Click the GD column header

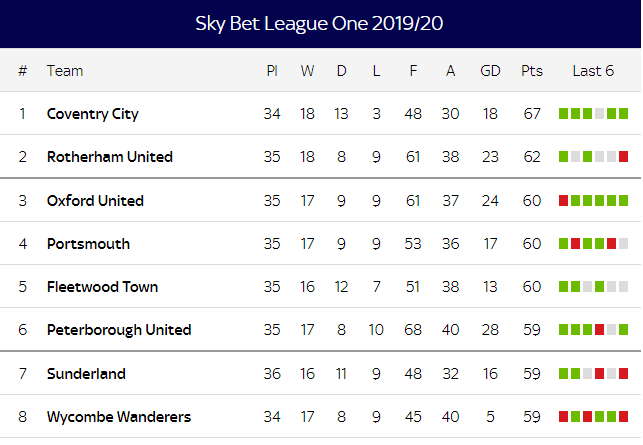coord(490,71)
